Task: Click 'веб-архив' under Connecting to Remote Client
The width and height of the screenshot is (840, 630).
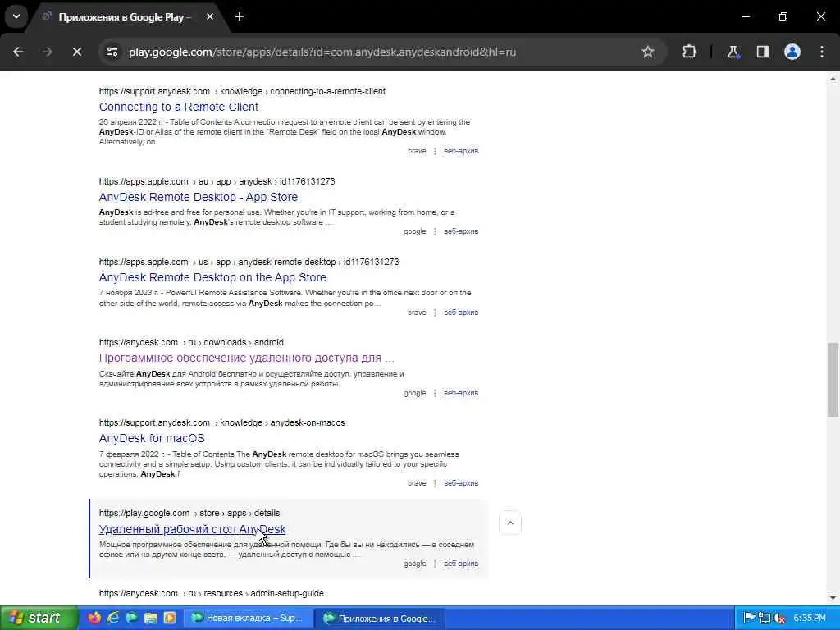Action: (461, 151)
